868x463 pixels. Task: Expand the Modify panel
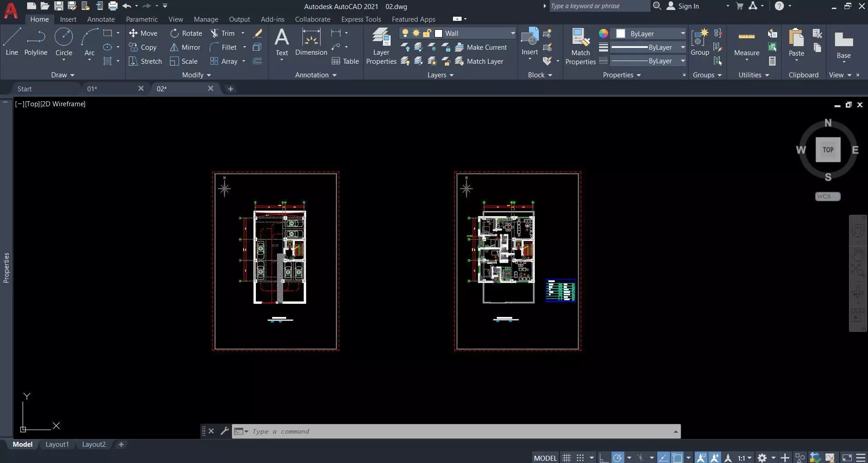point(196,75)
